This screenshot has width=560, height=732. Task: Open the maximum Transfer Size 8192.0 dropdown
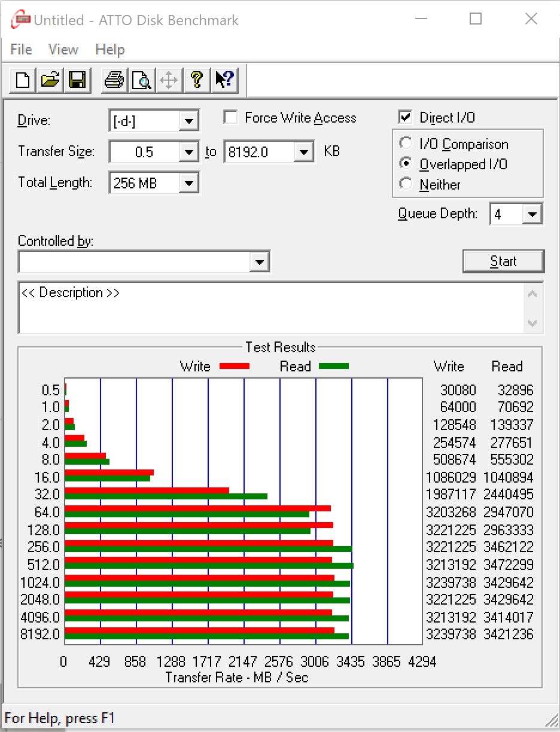pos(303,152)
